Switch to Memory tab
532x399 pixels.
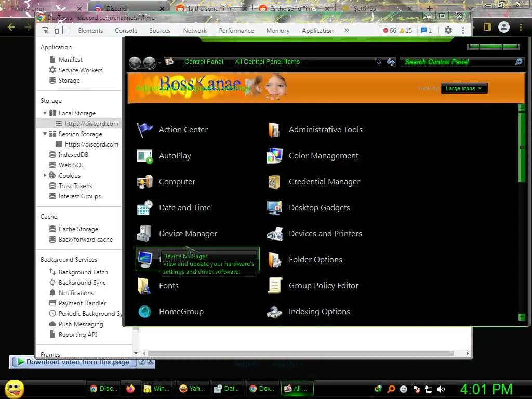278,31
